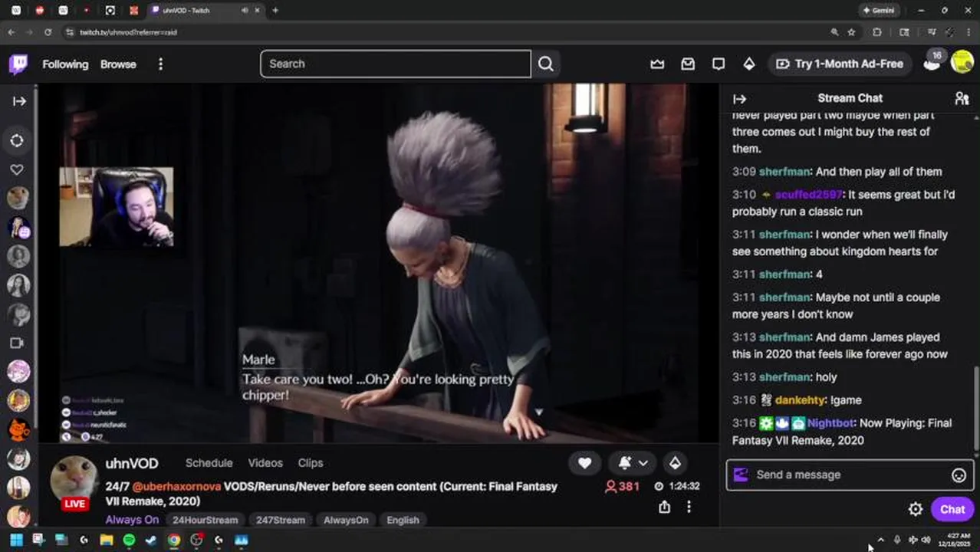Expand the left followed channels sidebar
This screenshot has height=552, width=980.
click(19, 100)
